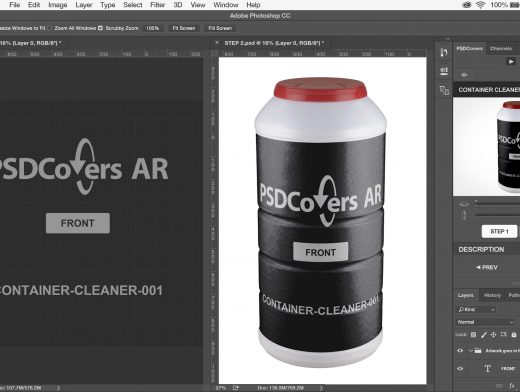Select the Artwork group folder icon
Screen dimensions: 520x392
478,350
